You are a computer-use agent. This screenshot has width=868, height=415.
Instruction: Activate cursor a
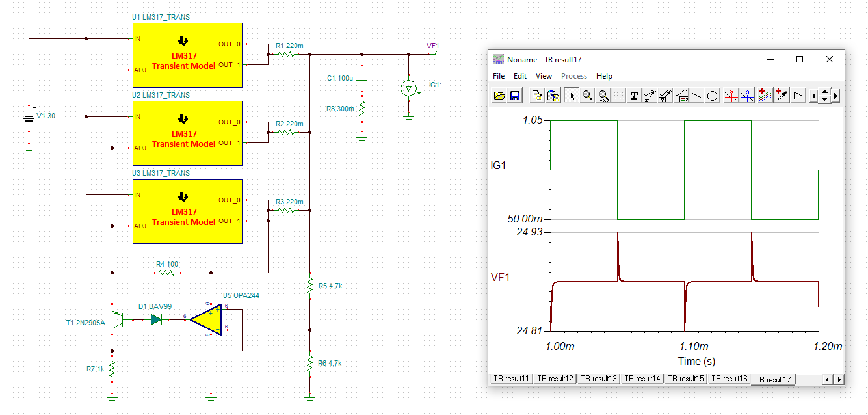(x=731, y=96)
